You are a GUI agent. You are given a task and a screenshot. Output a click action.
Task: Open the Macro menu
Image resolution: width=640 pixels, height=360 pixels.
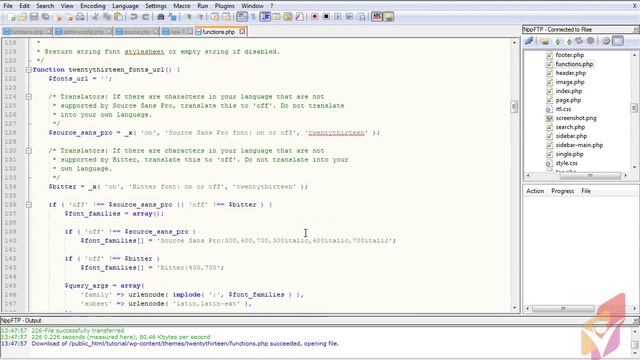coord(182,6)
